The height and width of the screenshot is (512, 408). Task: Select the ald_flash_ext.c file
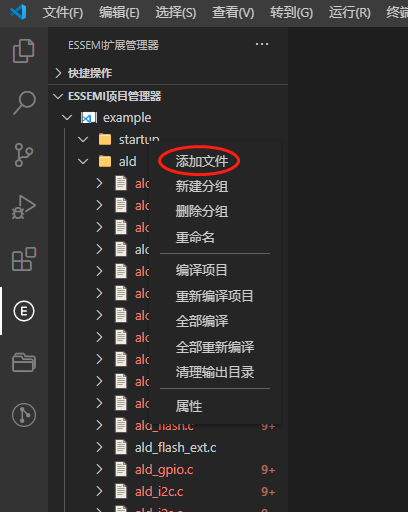(x=176, y=448)
